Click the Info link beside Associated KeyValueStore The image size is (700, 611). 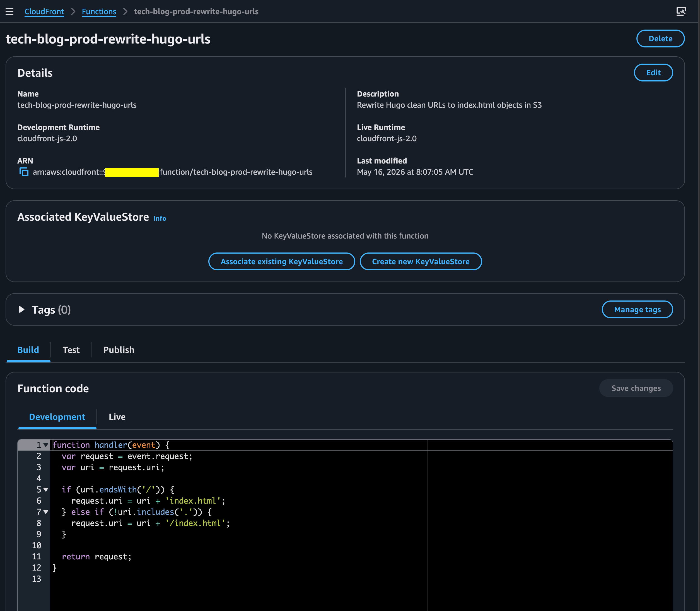pyautogui.click(x=160, y=218)
